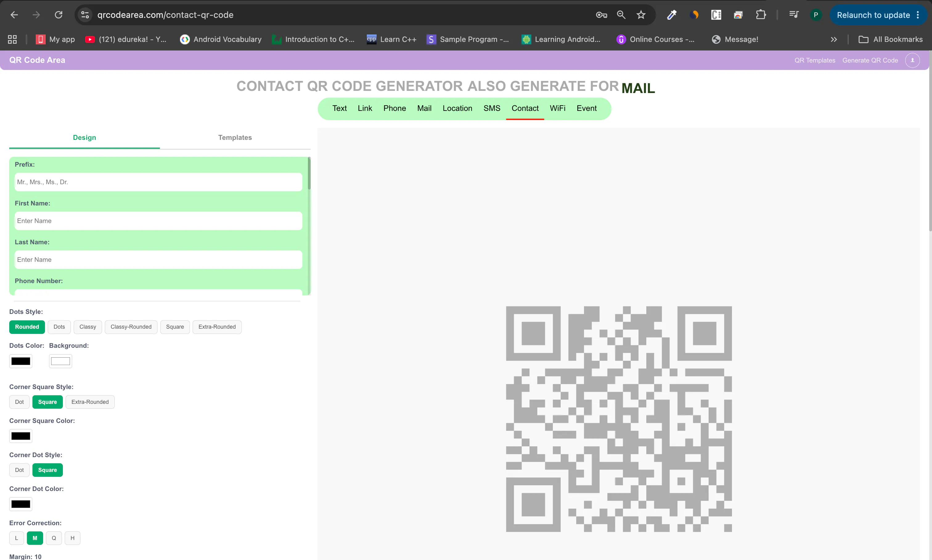Choose error correction level L
The width and height of the screenshot is (932, 560).
point(17,538)
